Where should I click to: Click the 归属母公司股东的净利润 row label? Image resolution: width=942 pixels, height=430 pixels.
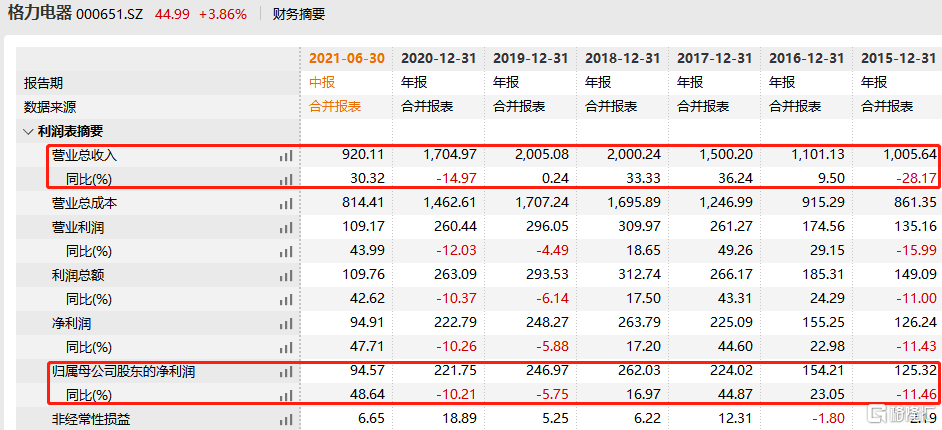pyautogui.click(x=124, y=372)
